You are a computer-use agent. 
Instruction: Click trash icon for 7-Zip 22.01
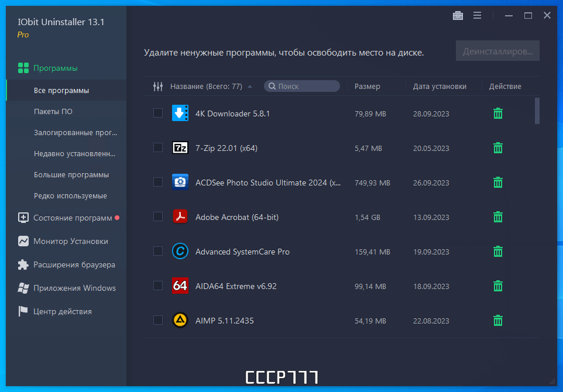pos(497,148)
